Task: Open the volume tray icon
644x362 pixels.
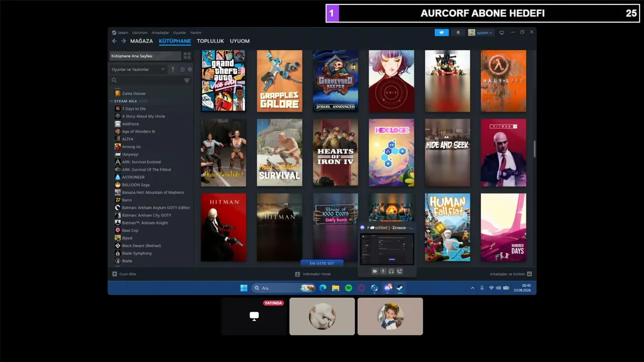Action: (499, 288)
